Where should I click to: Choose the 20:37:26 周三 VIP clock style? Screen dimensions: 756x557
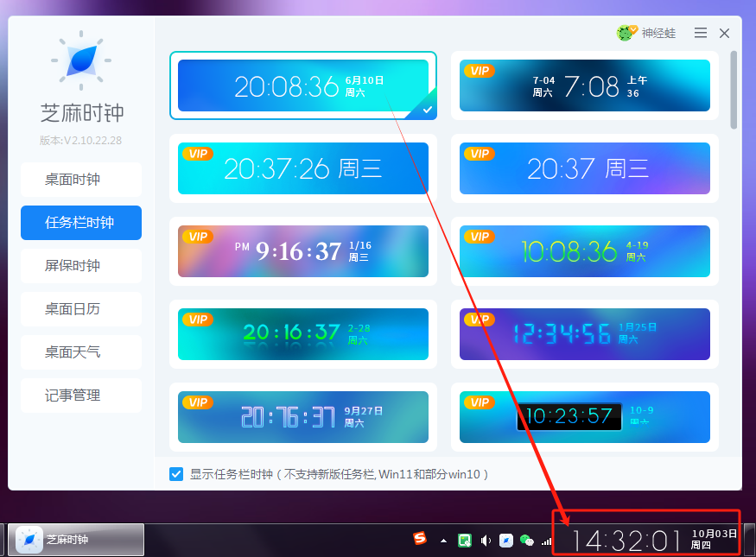[302, 168]
